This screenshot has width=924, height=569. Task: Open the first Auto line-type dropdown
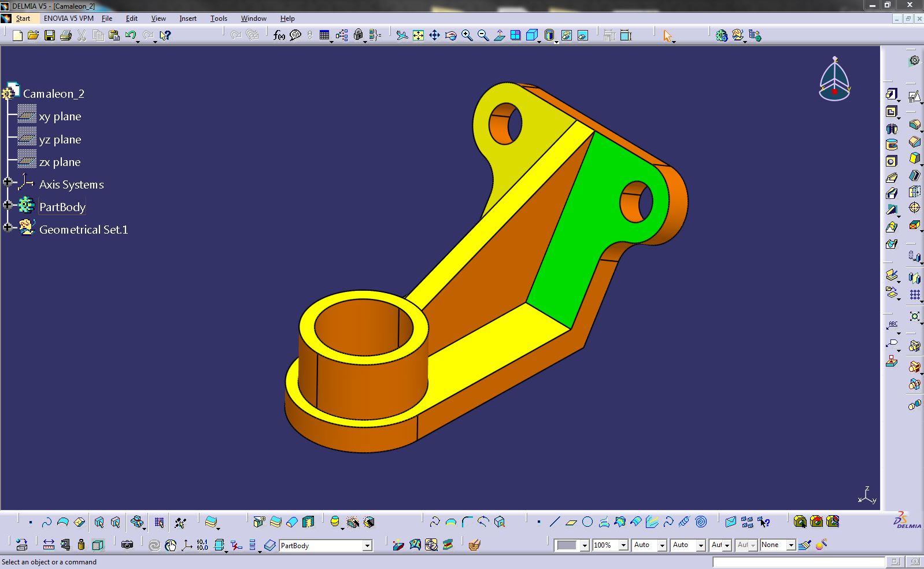tap(662, 545)
